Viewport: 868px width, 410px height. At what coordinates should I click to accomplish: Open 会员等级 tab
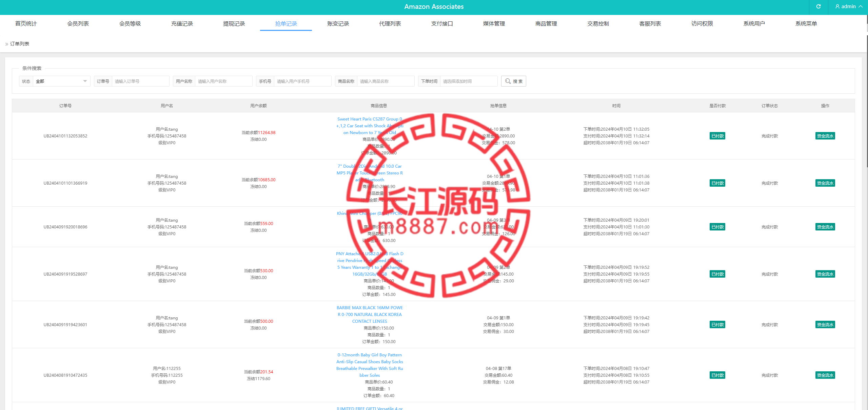point(130,23)
